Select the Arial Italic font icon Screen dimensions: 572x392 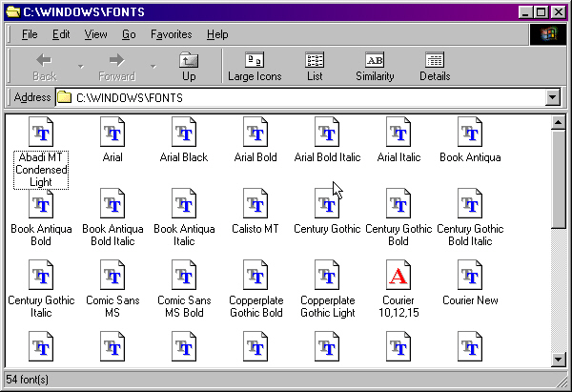398,132
